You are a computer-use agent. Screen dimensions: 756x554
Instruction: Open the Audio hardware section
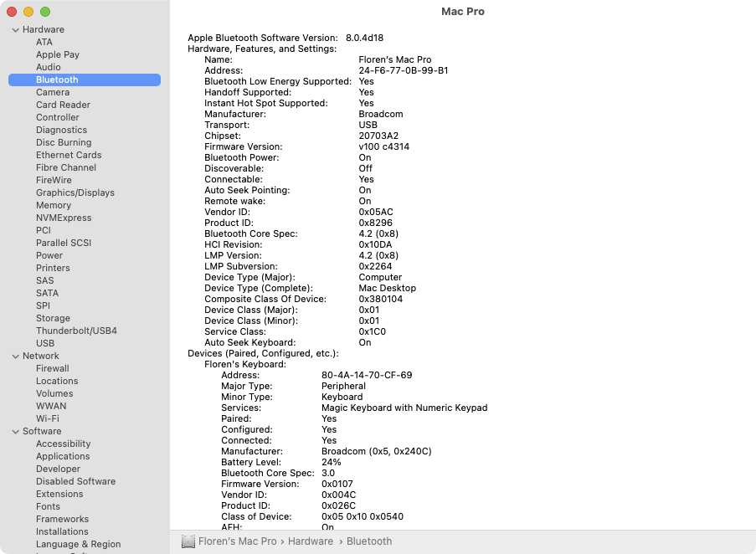pyautogui.click(x=49, y=68)
